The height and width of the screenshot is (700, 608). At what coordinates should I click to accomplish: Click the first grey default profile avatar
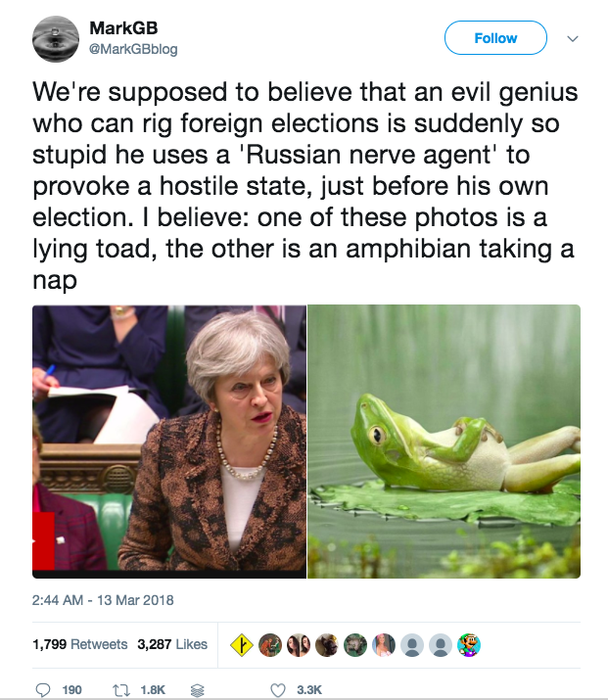(x=412, y=644)
